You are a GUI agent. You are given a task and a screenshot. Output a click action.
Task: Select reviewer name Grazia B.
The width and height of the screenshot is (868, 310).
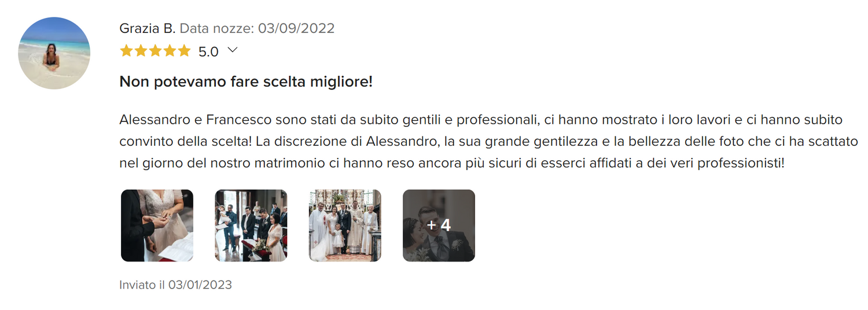[148, 28]
